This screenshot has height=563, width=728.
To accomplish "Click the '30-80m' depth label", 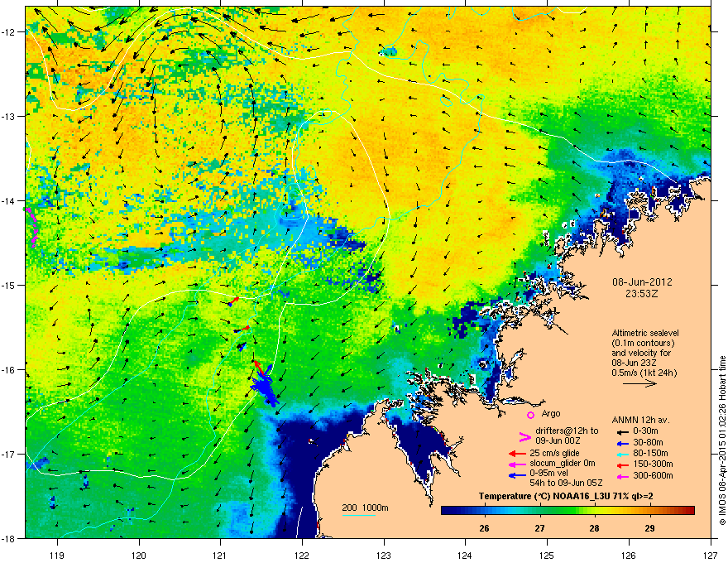I will click(648, 442).
